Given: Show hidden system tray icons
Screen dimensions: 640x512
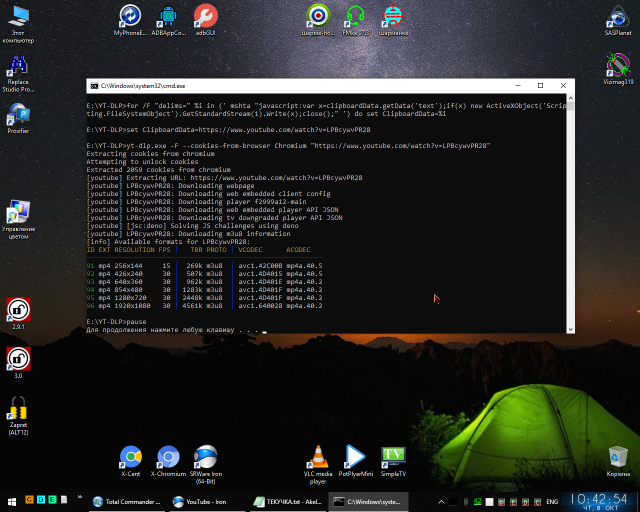Looking at the screenshot, I should (441, 502).
